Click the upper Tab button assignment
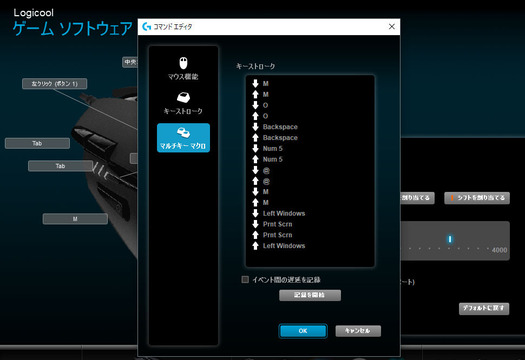The image size is (525, 360). point(37,143)
